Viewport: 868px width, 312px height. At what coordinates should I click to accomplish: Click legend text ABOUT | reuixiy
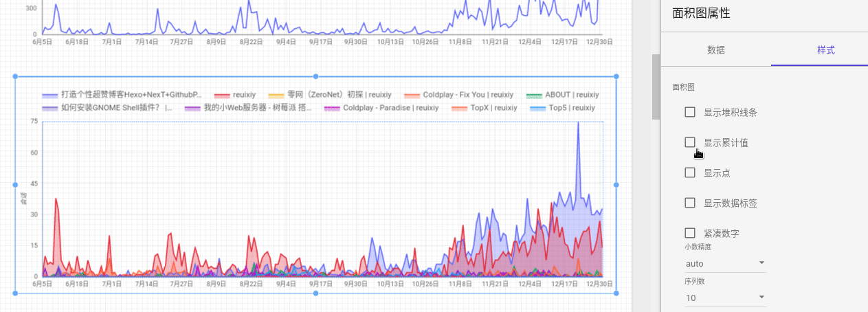(x=572, y=95)
